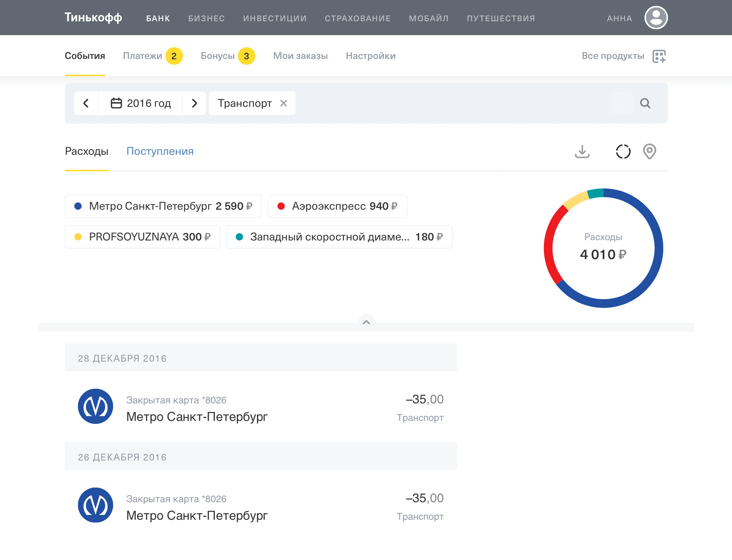Click the Тинькофф logo

(93, 18)
